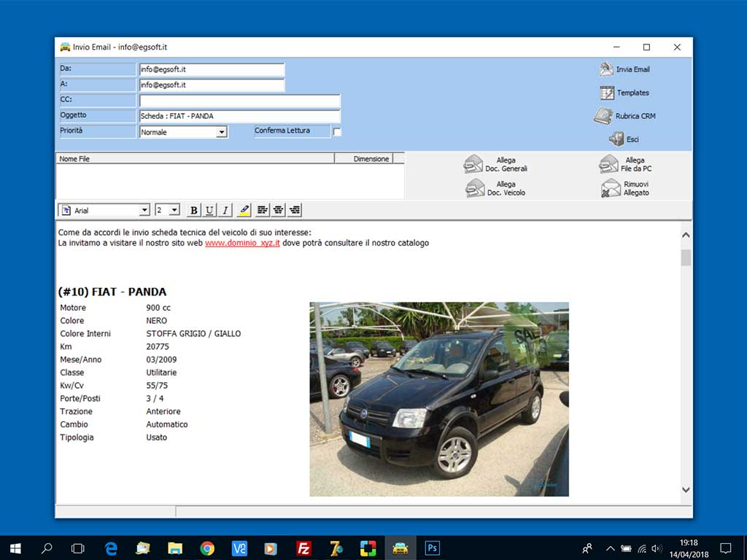Toggle bold formatting
747x560 pixels.
(x=194, y=210)
